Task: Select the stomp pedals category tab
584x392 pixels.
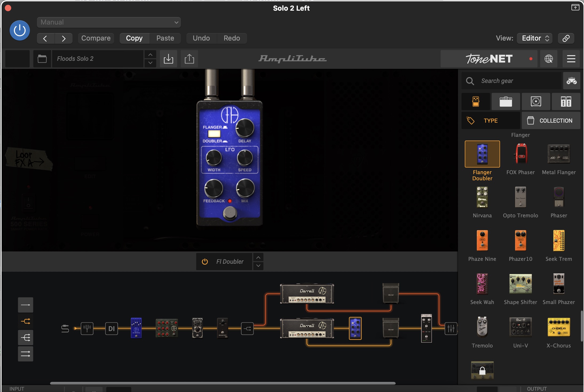Action: pos(476,102)
